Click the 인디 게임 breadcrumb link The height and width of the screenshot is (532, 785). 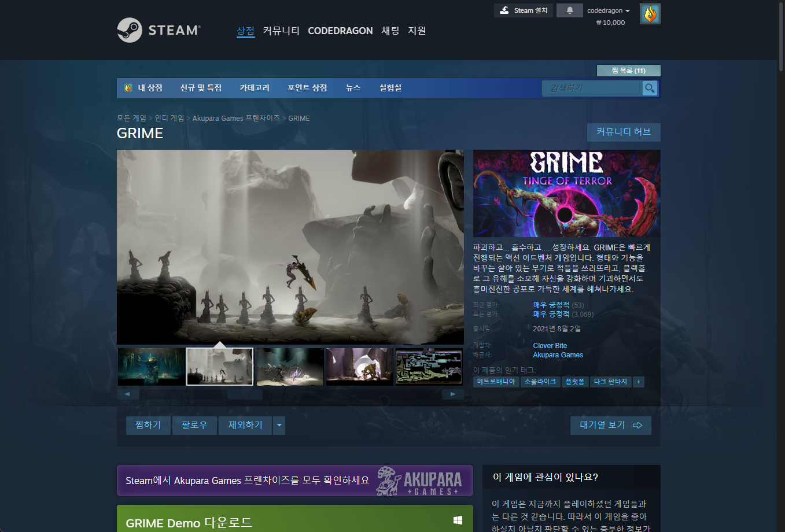tap(169, 118)
